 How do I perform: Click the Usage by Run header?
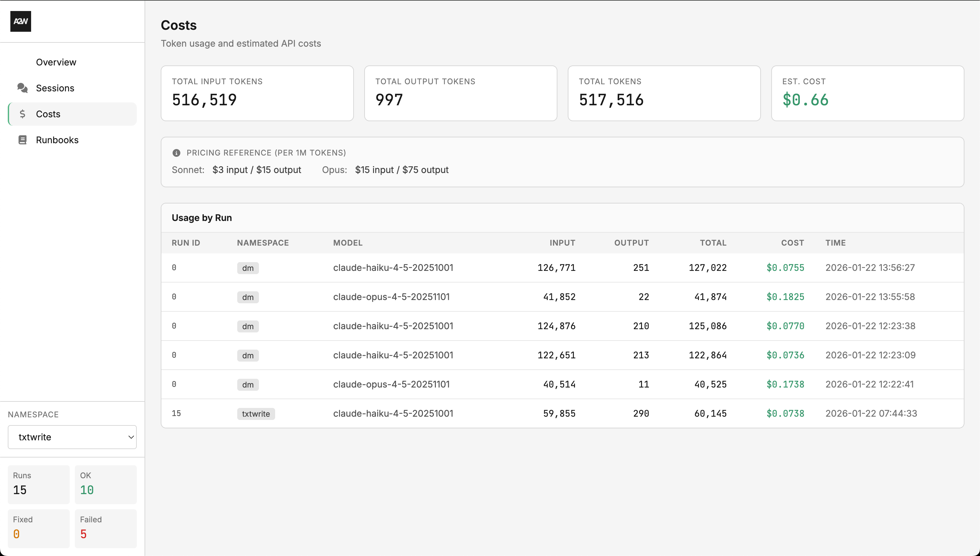point(201,217)
